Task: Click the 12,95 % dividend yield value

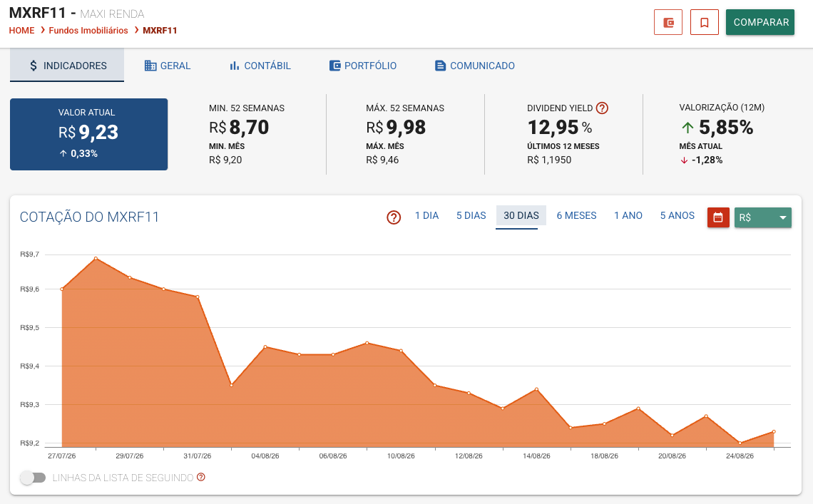Action: pyautogui.click(x=559, y=128)
